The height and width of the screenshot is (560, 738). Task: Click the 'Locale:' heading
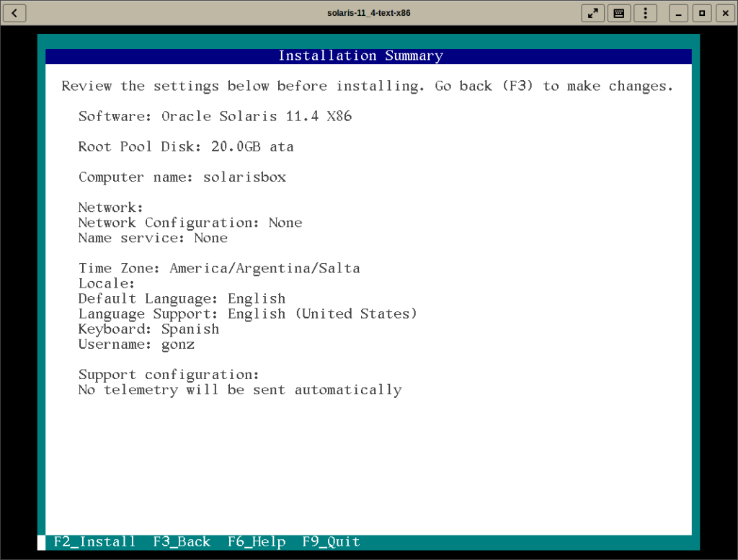pyautogui.click(x=107, y=284)
